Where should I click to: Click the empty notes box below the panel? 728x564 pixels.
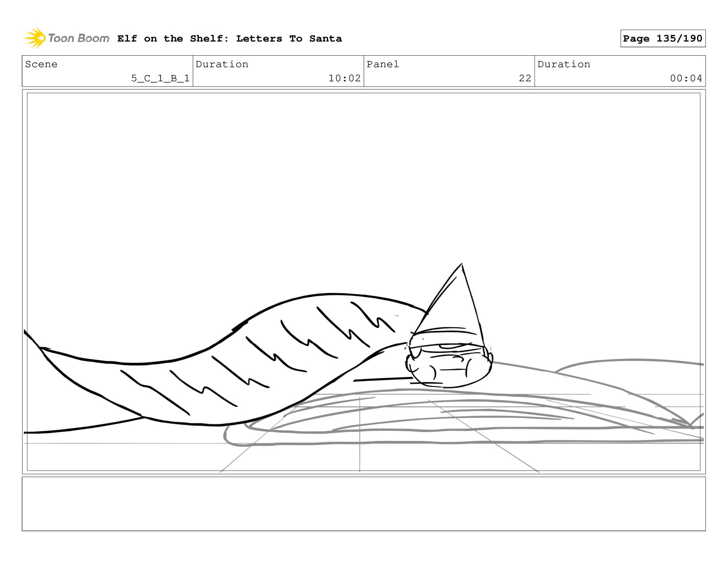point(364,503)
